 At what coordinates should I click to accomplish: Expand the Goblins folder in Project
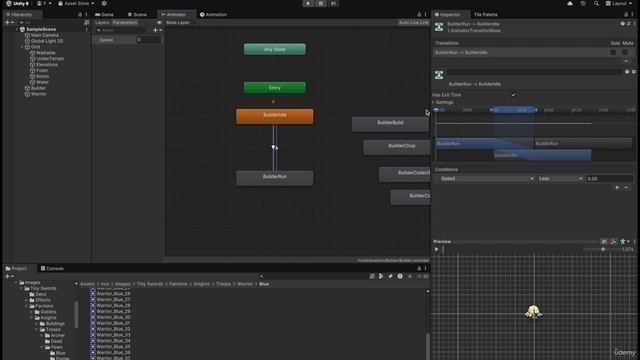(32, 312)
